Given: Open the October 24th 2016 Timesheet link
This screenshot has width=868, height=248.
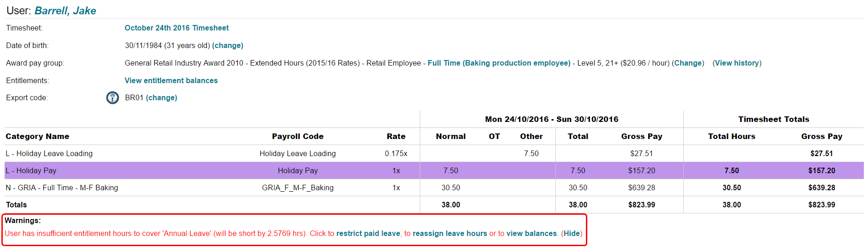Looking at the screenshot, I should [177, 28].
